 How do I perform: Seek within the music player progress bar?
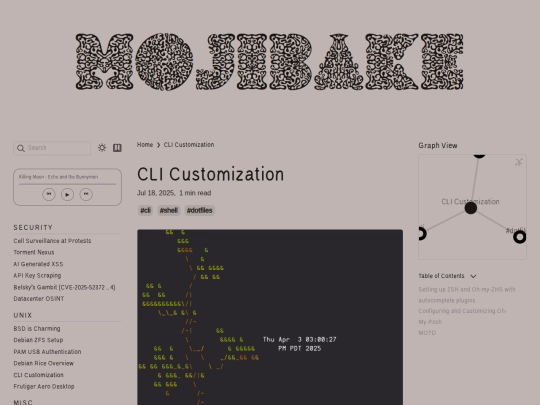[x=68, y=184]
